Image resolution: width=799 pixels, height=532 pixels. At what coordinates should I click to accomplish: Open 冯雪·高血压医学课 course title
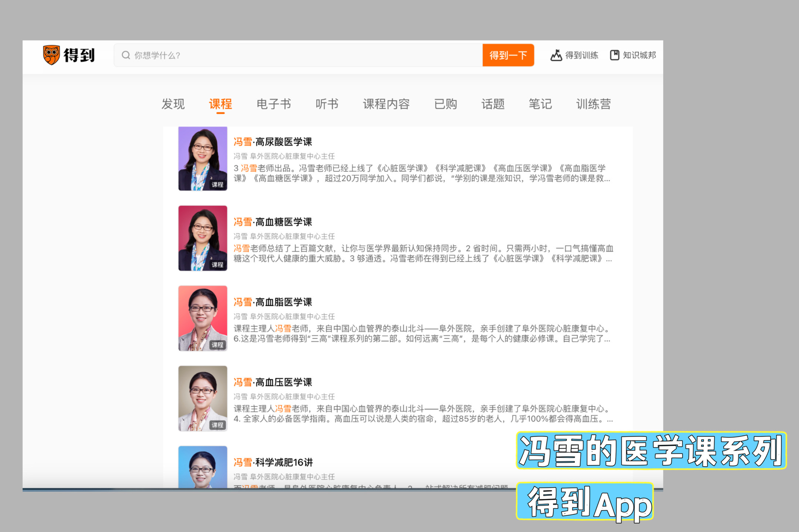(x=273, y=382)
